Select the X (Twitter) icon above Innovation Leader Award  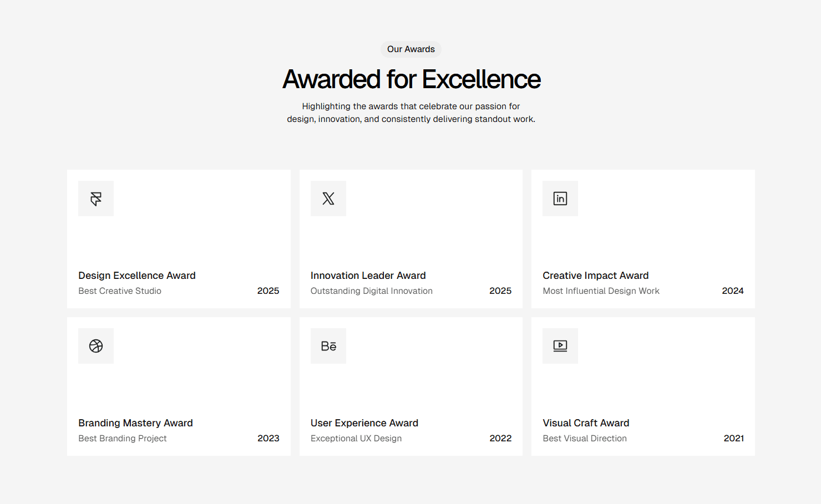click(x=328, y=198)
